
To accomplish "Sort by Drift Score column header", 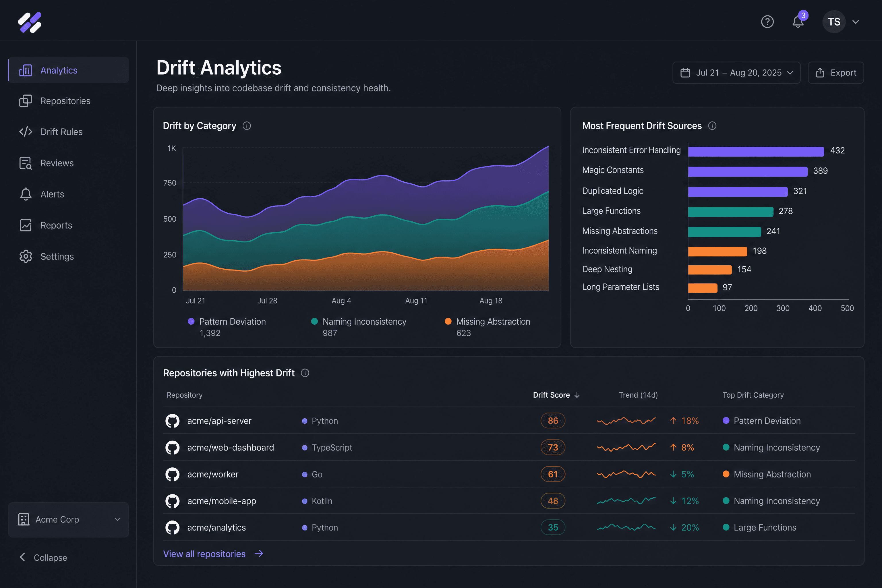I will pyautogui.click(x=556, y=395).
